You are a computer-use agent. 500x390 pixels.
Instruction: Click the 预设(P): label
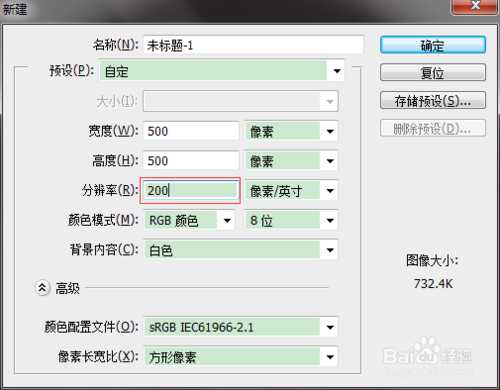(72, 71)
